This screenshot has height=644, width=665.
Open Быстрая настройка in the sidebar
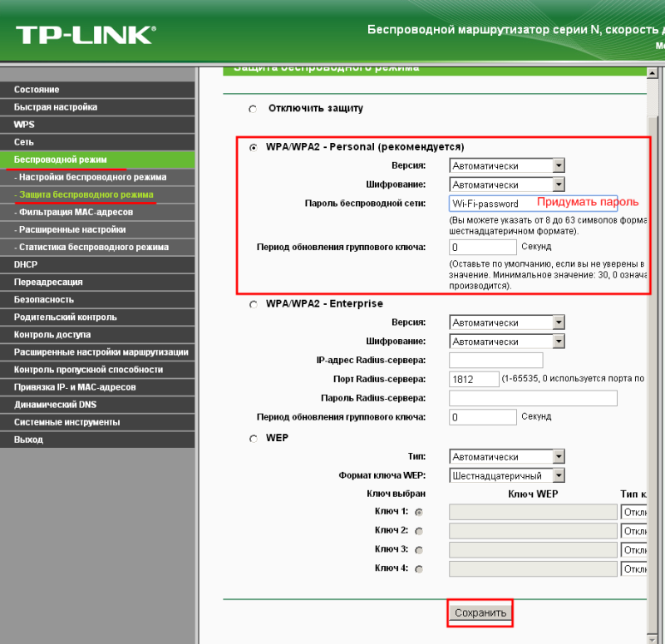[97, 107]
